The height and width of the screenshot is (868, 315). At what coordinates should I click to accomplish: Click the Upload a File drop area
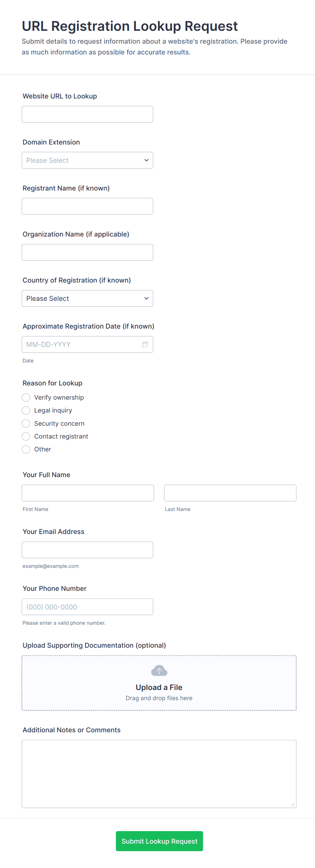pyautogui.click(x=159, y=683)
